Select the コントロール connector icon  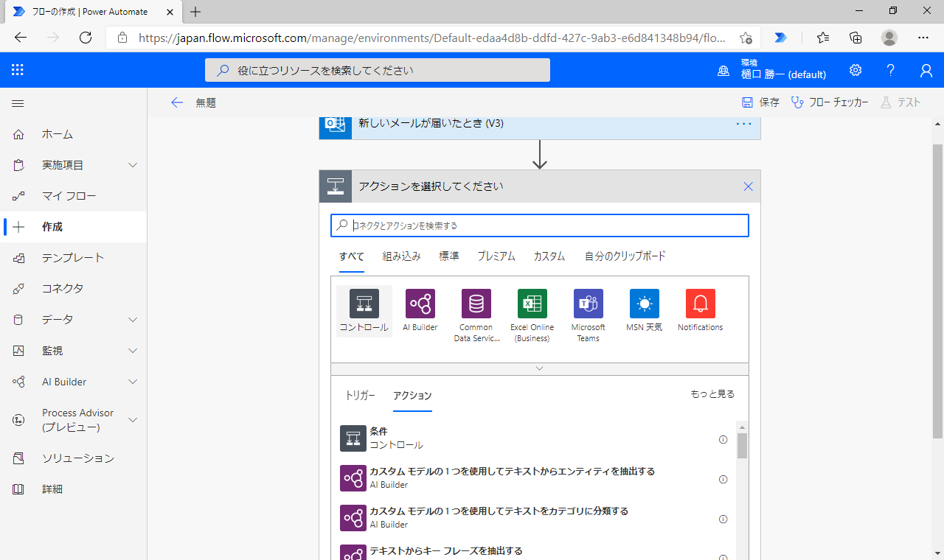364,304
